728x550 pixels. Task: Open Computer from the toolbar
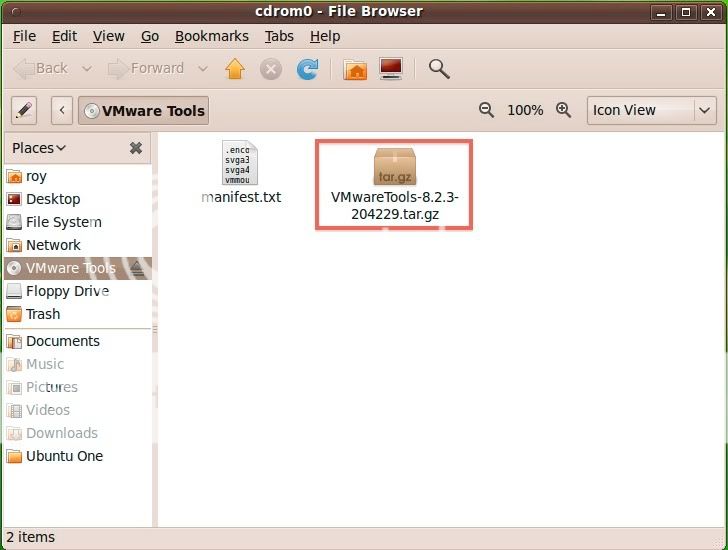pyautogui.click(x=391, y=69)
